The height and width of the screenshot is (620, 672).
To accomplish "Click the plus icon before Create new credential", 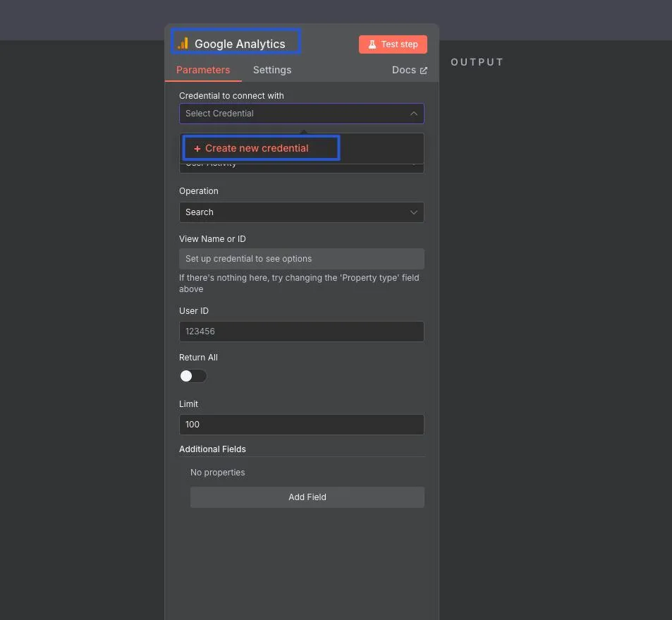I will click(x=197, y=149).
